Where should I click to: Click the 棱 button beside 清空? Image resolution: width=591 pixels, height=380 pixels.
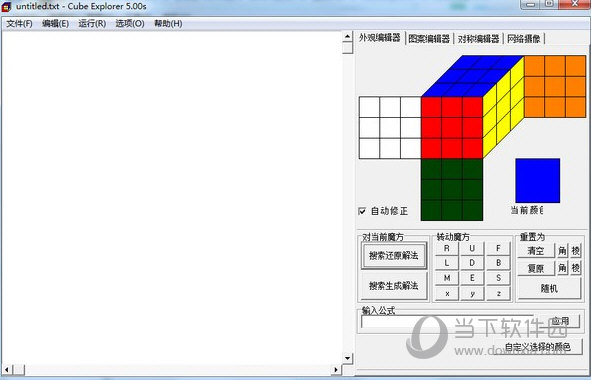tap(576, 250)
